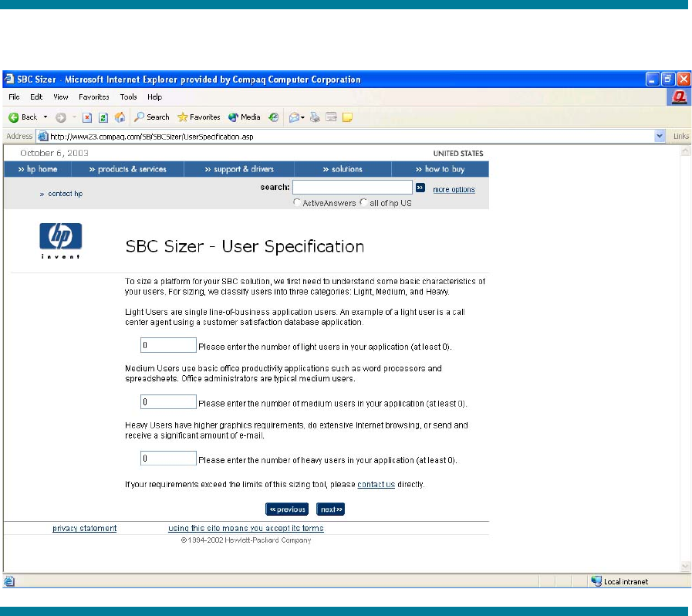
Task: Click the Back toolbar button
Action: pos(23,117)
